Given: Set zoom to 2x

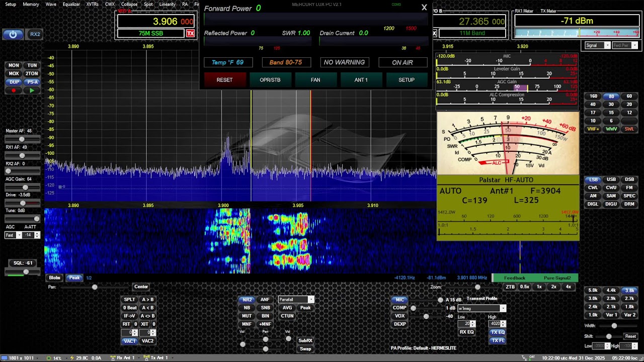Looking at the screenshot, I should pyautogui.click(x=553, y=287).
